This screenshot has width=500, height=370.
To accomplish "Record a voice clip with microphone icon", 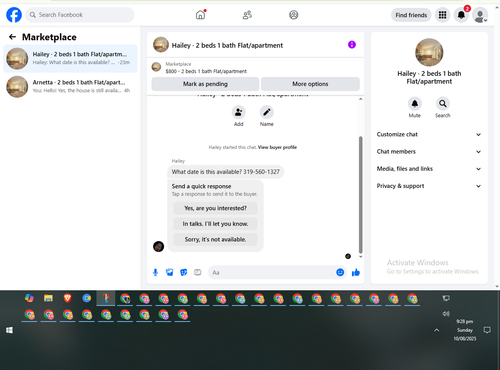I will pyautogui.click(x=155, y=273).
